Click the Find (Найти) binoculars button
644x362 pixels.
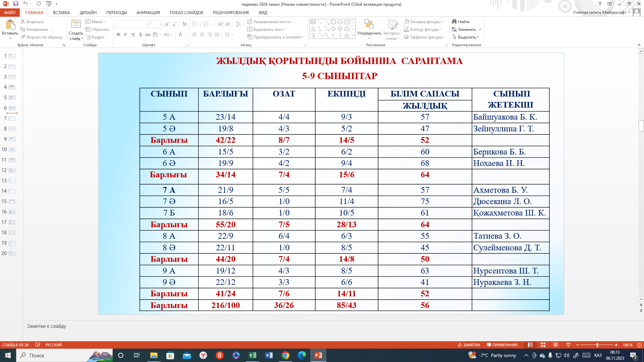coord(461,21)
